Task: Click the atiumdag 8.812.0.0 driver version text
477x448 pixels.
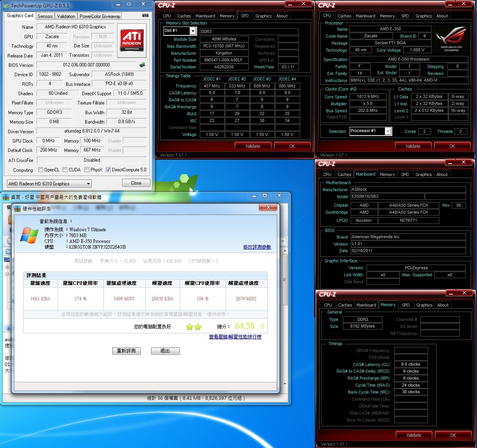Action: point(92,131)
